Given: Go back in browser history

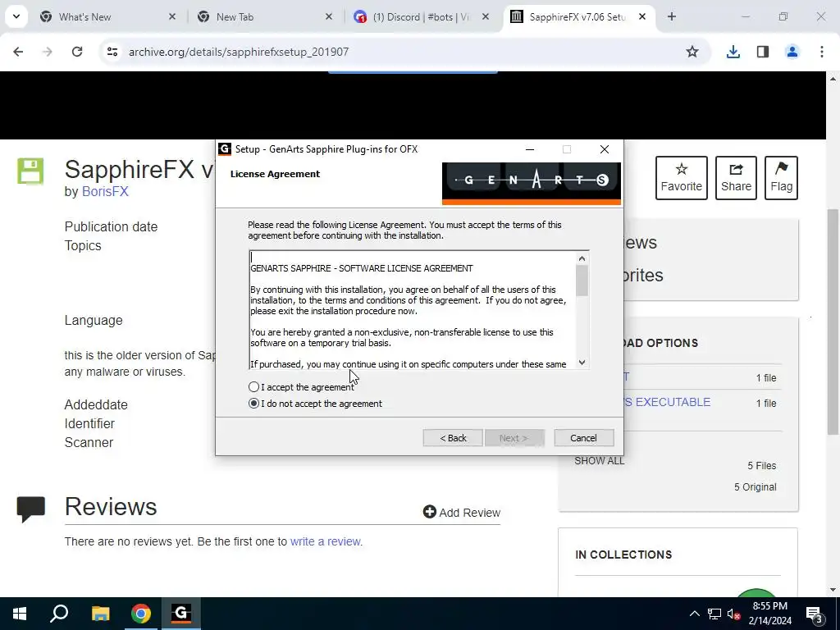Looking at the screenshot, I should click(x=18, y=52).
